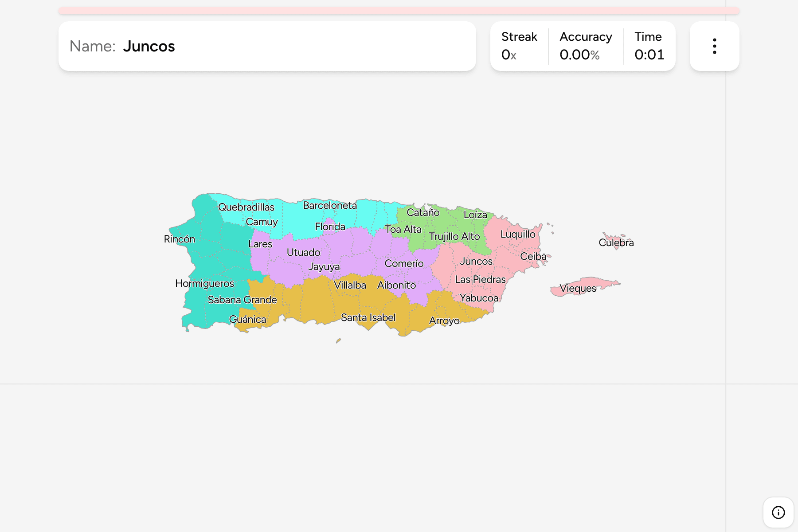
Task: Select Cataño on the map
Action: pos(423,212)
